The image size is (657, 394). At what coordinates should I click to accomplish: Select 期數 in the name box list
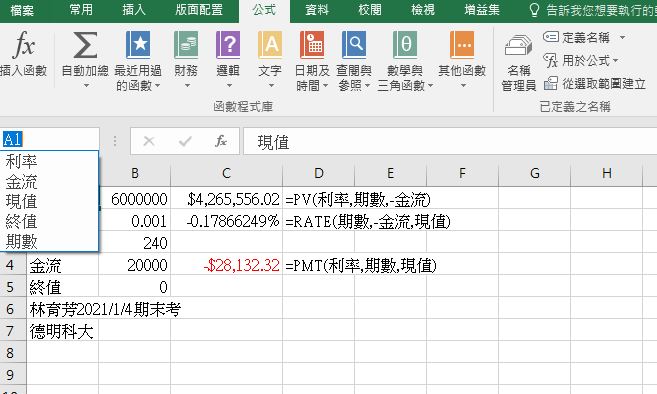tap(49, 242)
